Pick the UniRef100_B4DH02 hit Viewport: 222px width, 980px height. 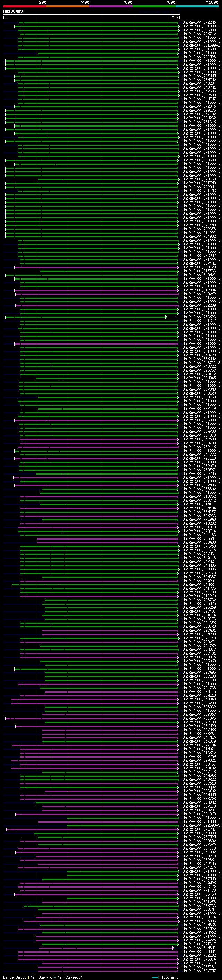pyautogui.click(x=199, y=275)
